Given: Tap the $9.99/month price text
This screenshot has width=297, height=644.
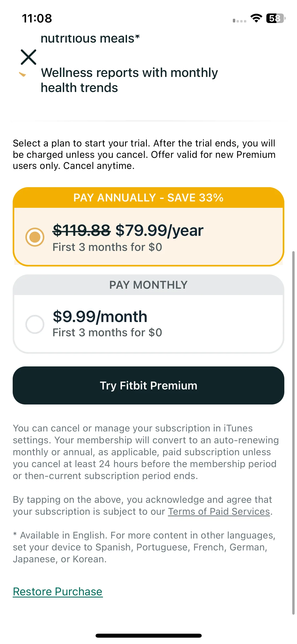Looking at the screenshot, I should [100, 317].
